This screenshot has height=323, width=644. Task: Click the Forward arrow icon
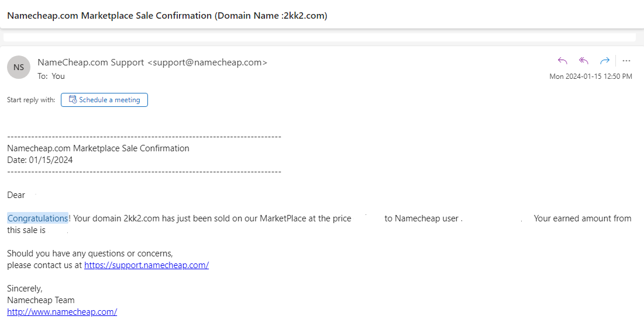pyautogui.click(x=605, y=61)
